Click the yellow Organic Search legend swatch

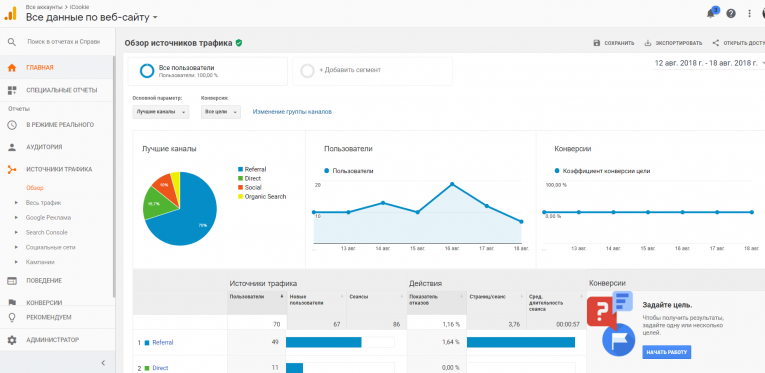(240, 196)
